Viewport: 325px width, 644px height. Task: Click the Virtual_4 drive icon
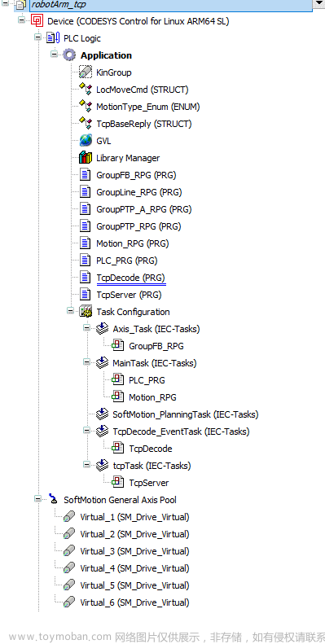coord(69,568)
